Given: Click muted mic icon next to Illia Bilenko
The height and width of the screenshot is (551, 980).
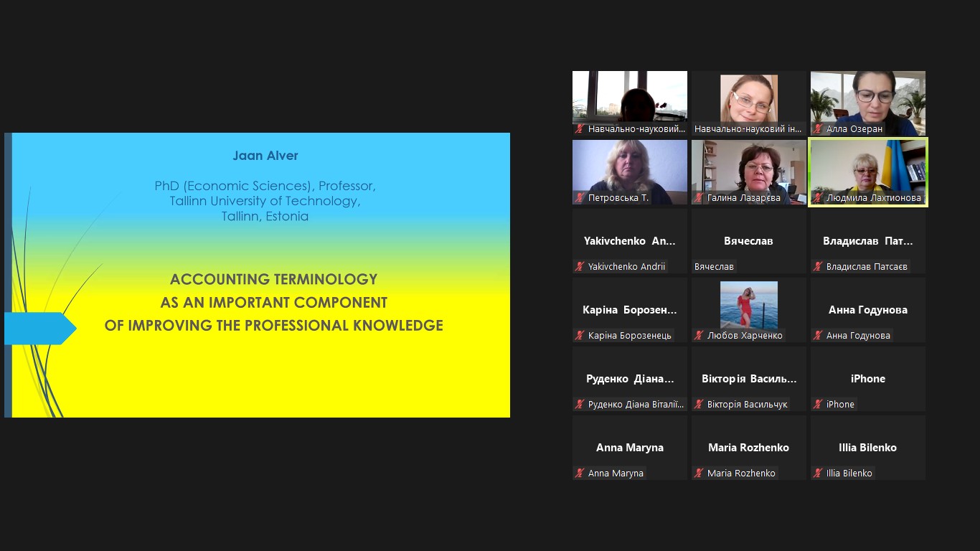Looking at the screenshot, I should coord(818,474).
